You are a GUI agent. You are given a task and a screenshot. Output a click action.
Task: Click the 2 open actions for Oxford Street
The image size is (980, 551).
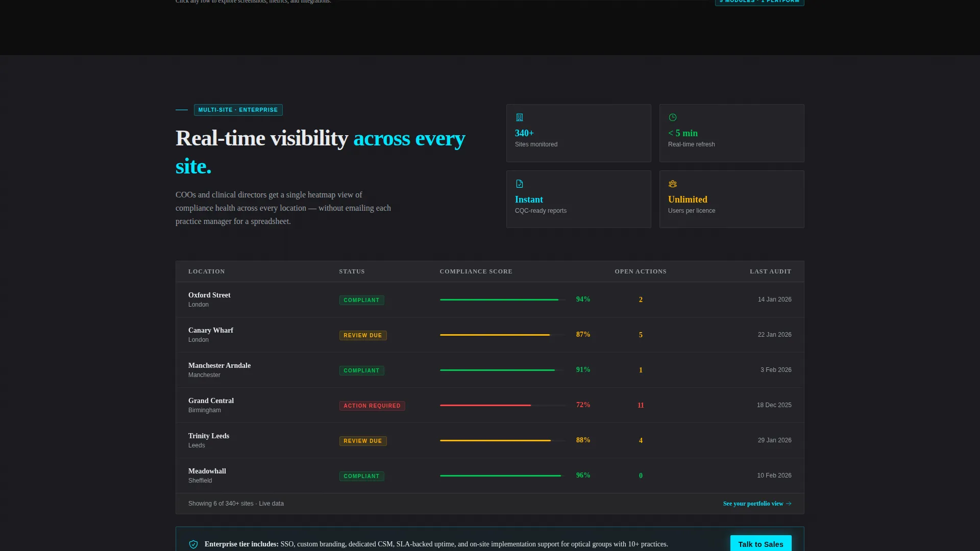(641, 300)
